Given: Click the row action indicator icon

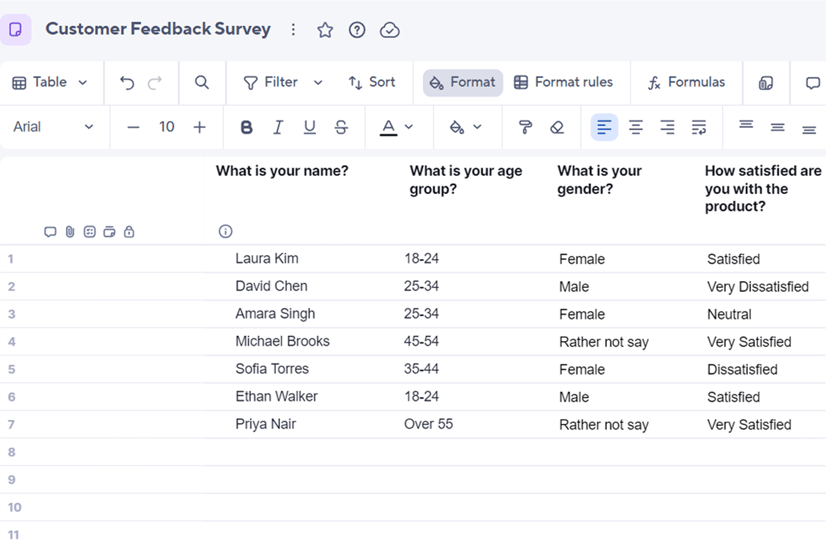Looking at the screenshot, I should click(x=110, y=232).
